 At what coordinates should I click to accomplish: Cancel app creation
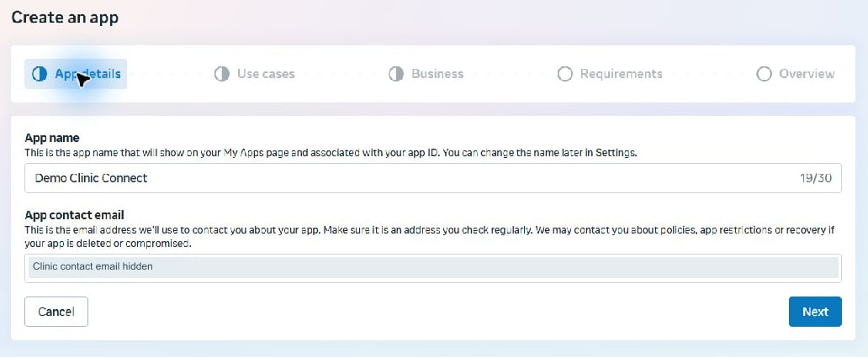coord(56,312)
